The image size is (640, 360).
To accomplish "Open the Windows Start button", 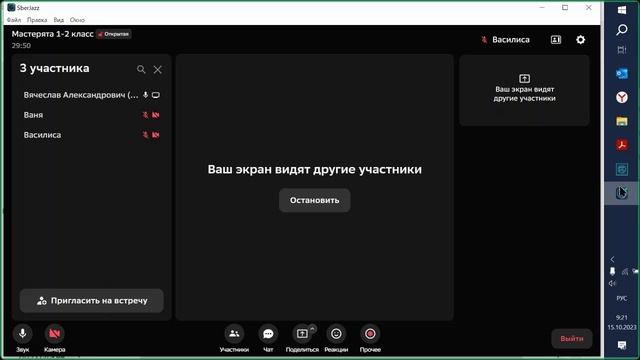I will click(622, 10).
